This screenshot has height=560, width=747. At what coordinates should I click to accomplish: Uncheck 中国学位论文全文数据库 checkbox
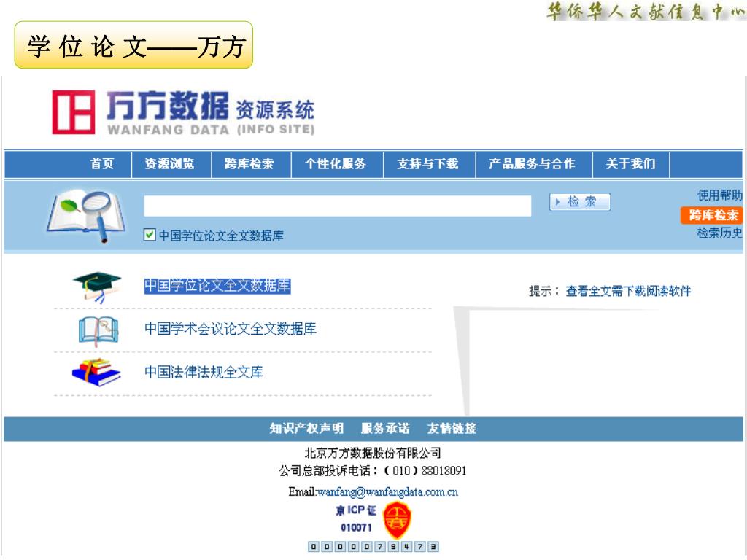150,235
